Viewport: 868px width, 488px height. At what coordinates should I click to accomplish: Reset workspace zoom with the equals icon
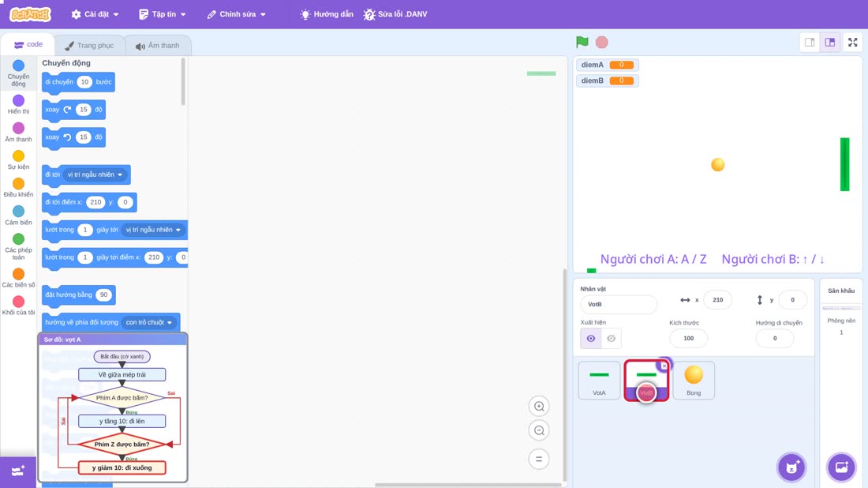[539, 459]
